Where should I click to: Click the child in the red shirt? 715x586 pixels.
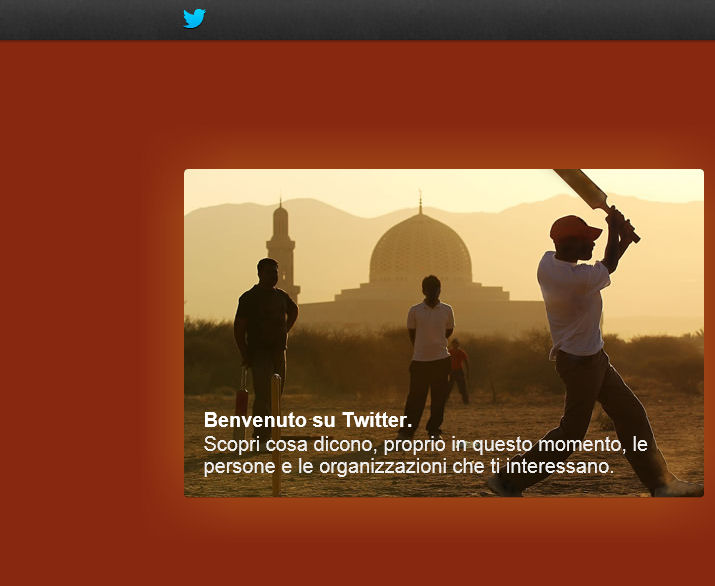(458, 371)
